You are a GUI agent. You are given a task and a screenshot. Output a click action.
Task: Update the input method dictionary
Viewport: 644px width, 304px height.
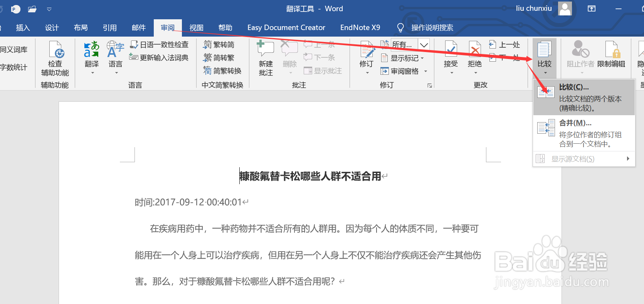[x=159, y=57]
